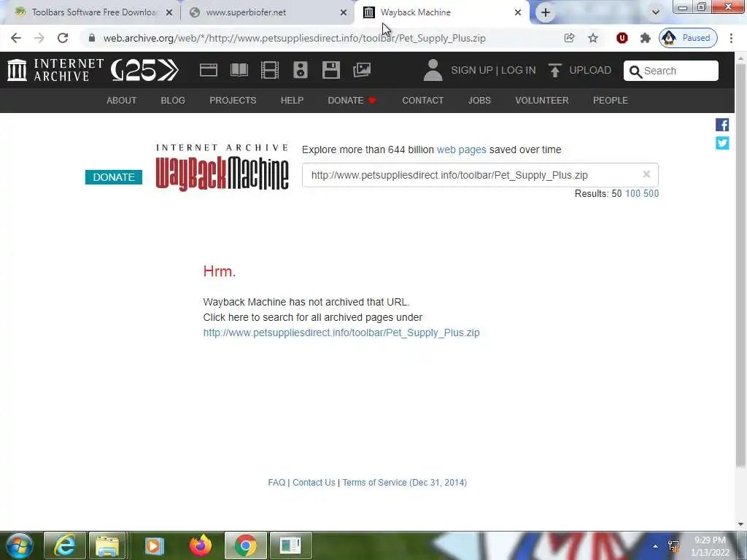Click the Internet Archive logo
The image size is (747, 560).
pos(55,70)
